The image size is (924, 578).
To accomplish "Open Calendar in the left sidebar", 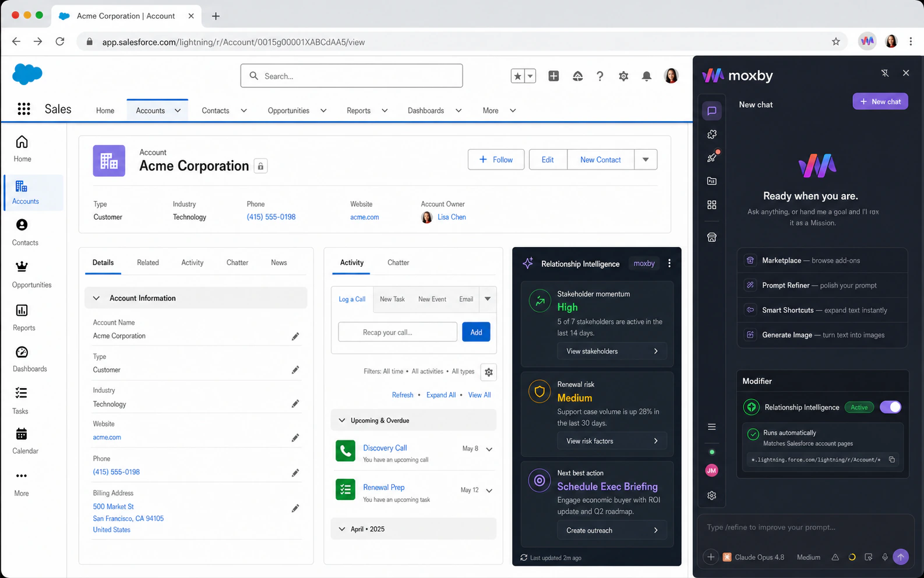I will coord(24,441).
